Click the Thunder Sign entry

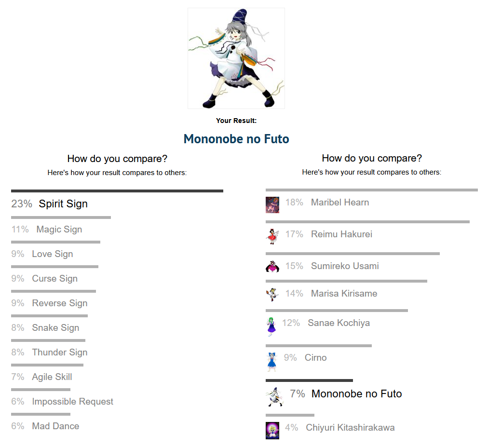pyautogui.click(x=59, y=353)
